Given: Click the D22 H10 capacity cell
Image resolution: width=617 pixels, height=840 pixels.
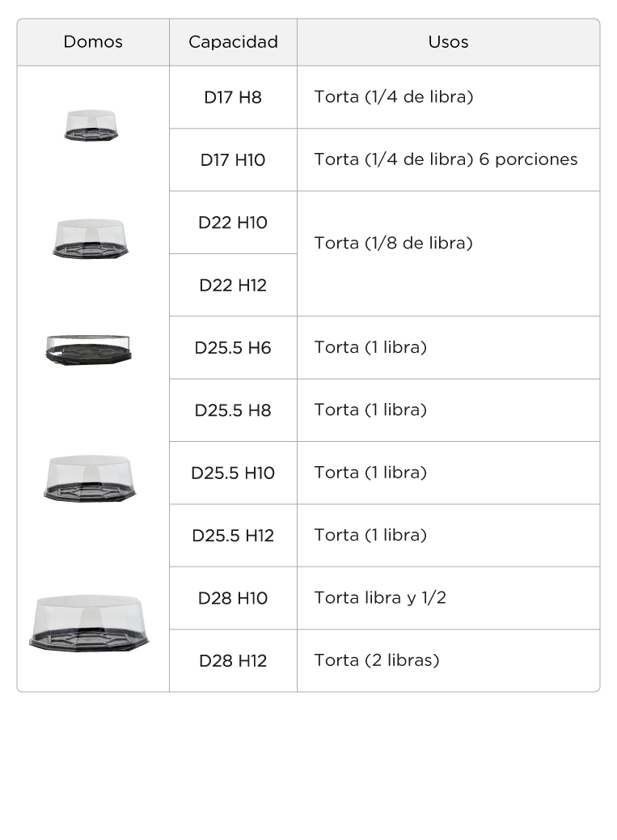Looking at the screenshot, I should (234, 223).
